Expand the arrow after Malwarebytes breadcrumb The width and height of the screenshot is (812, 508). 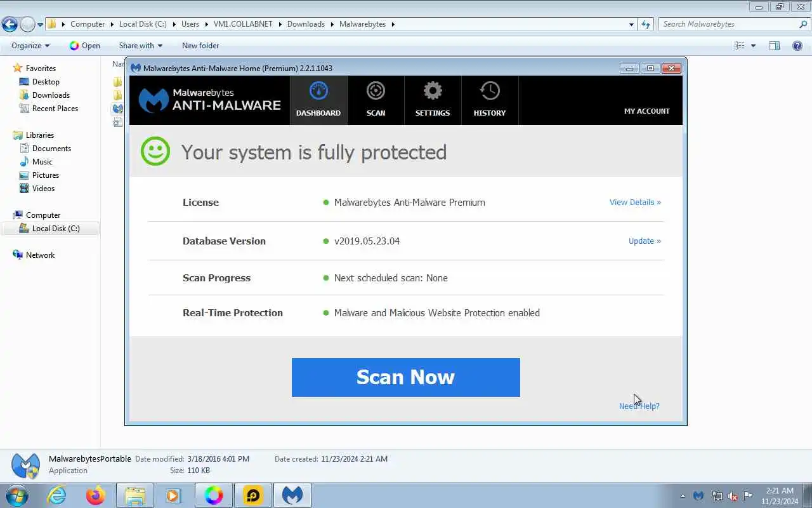tap(393, 24)
